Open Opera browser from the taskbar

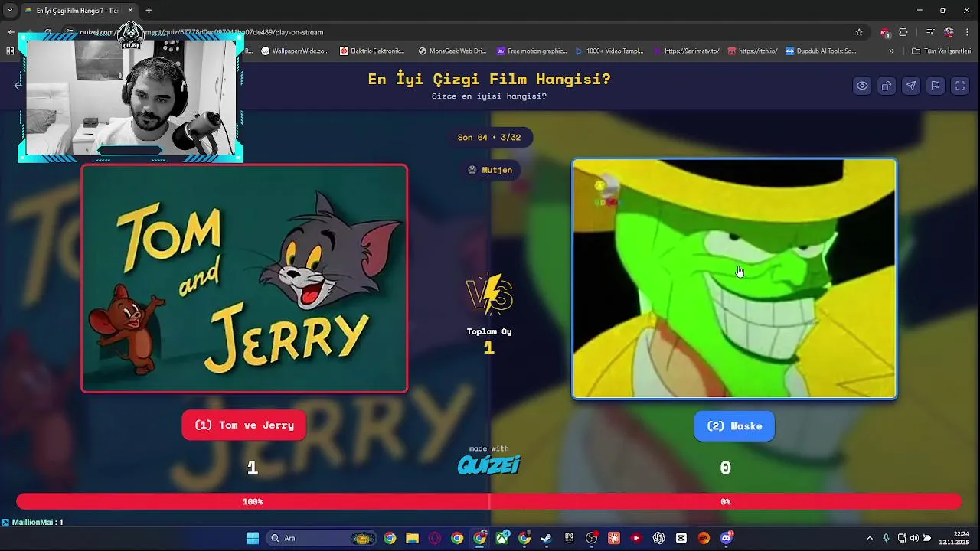coord(435,538)
